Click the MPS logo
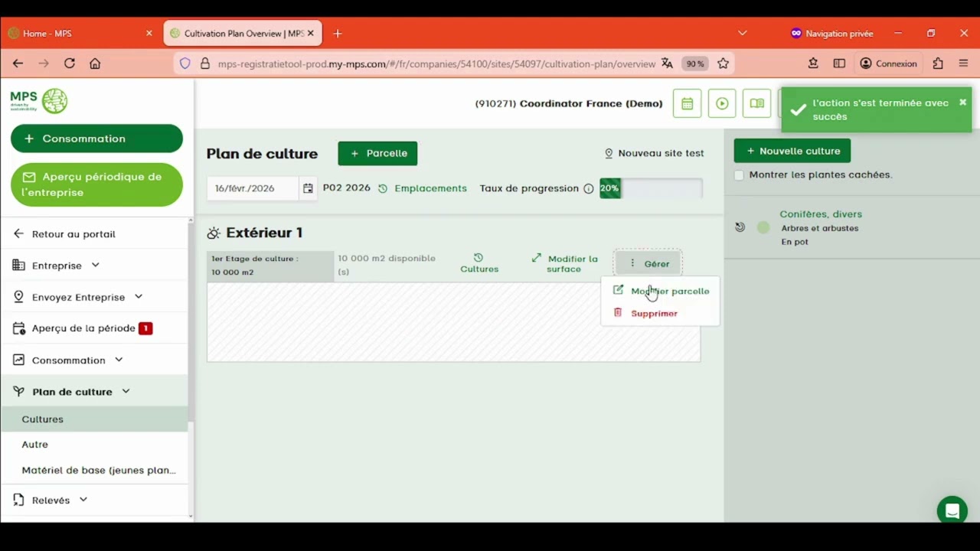This screenshot has height=551, width=980. point(39,100)
